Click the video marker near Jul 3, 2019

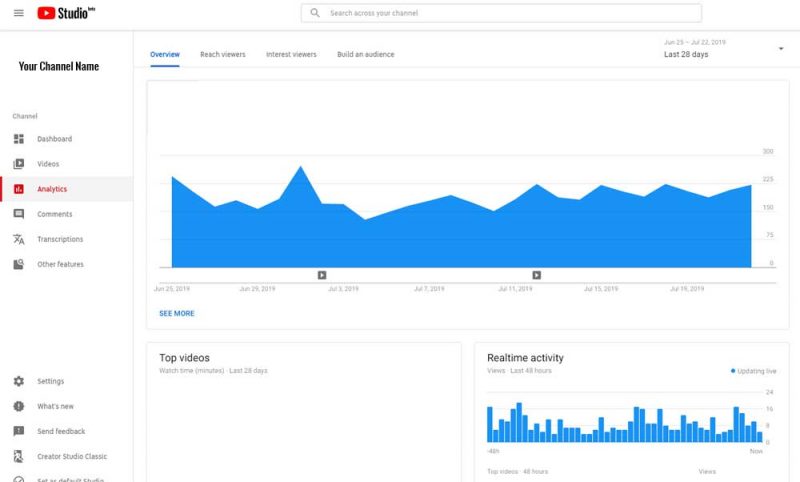322,275
